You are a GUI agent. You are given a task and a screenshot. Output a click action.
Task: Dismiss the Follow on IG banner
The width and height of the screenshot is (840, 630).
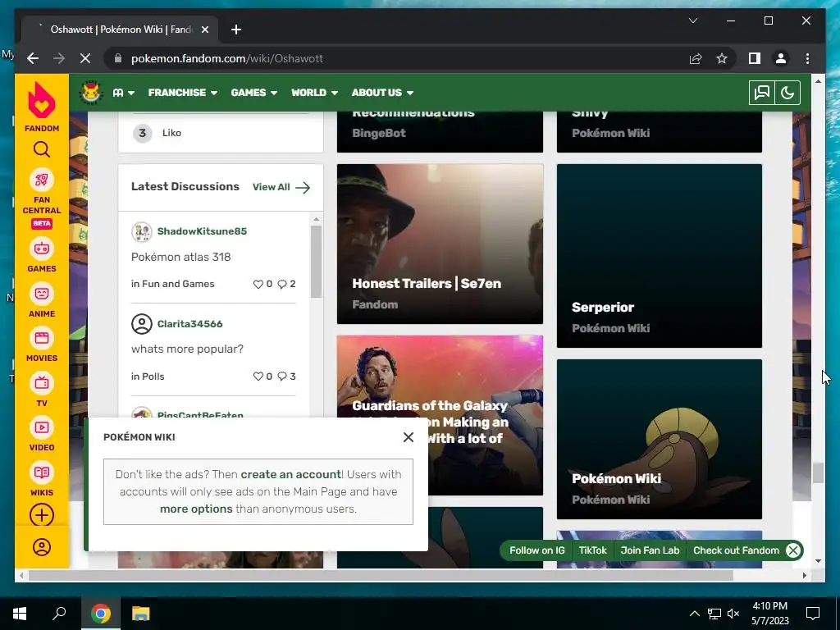click(793, 550)
